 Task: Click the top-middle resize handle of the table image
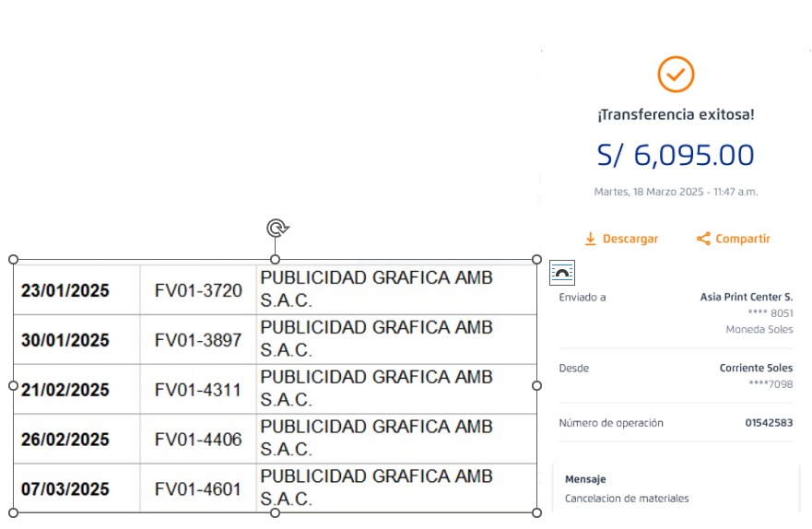(x=275, y=260)
